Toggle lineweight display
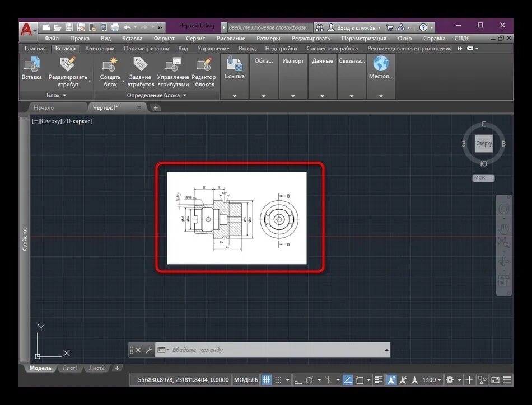The height and width of the screenshot is (405, 532). coord(379,380)
